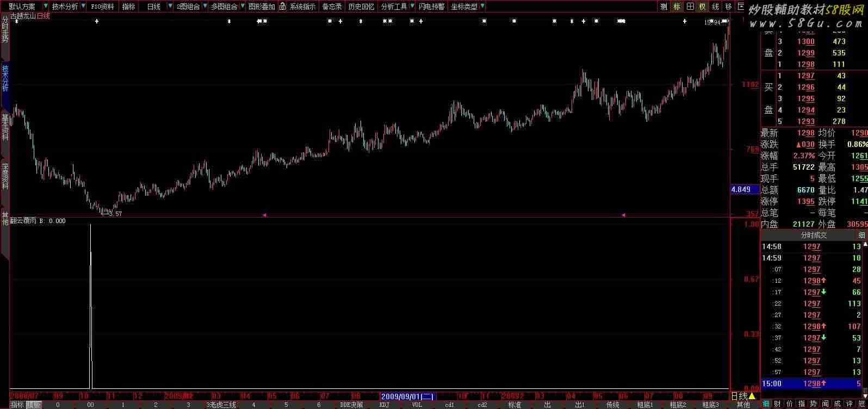
Task: Switch info panel to 势 trend tab
Action: (814, 404)
